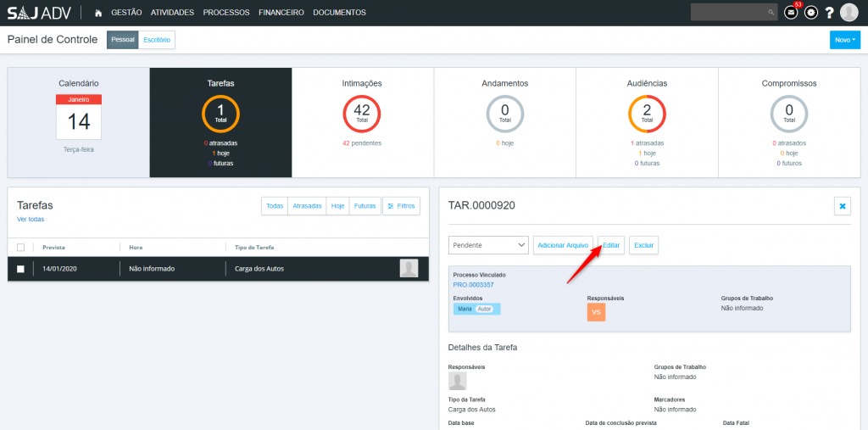Open the user profile avatar
This screenshot has width=868, height=430.
(x=849, y=13)
